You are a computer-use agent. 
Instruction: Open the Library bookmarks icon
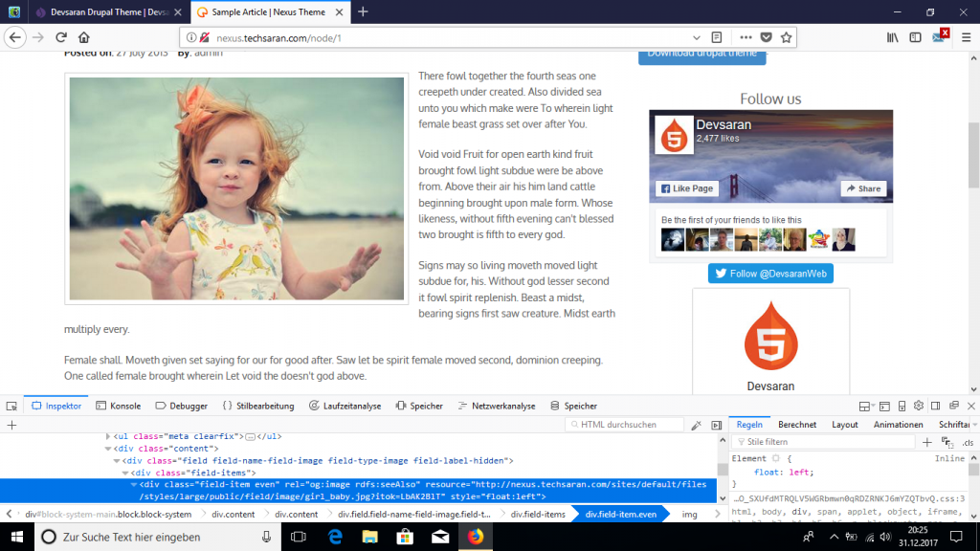pos(892,37)
